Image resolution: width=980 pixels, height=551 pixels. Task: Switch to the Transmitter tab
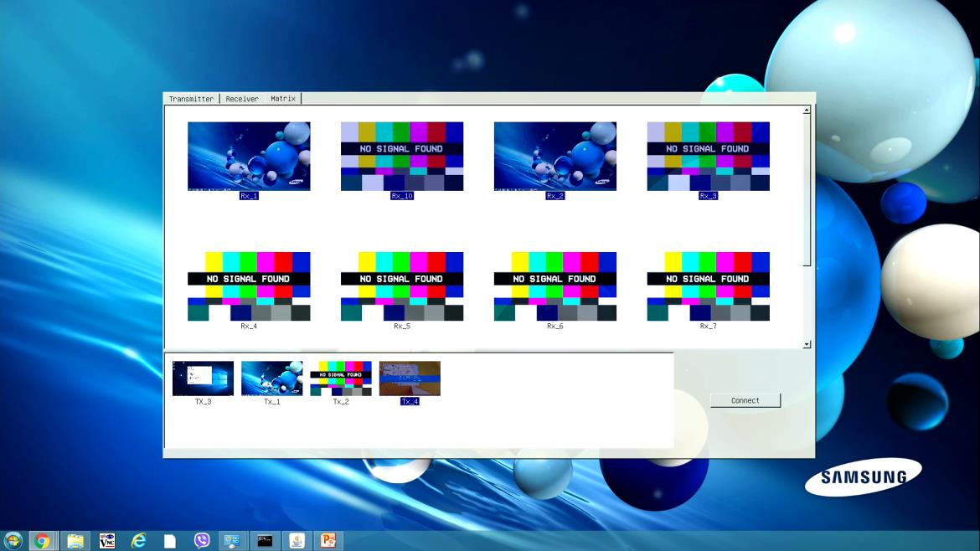click(x=191, y=99)
